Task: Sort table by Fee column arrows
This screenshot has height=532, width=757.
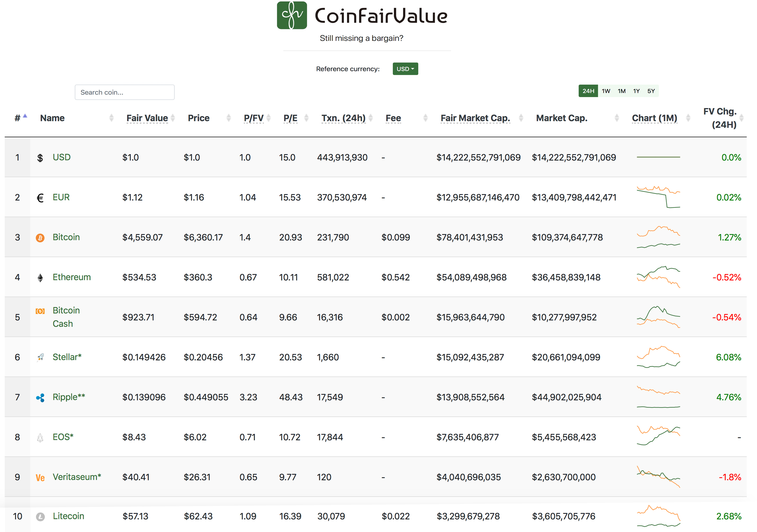Action: pyautogui.click(x=425, y=118)
